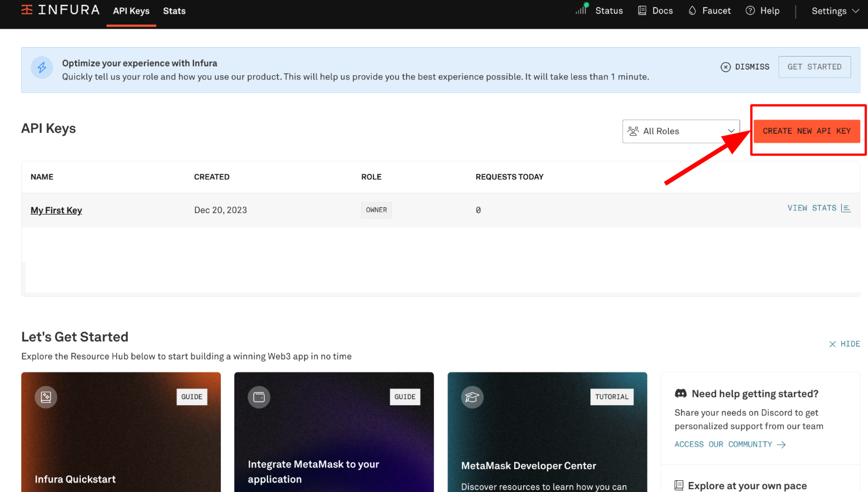Dismiss the Optimize your experience banner
Viewport: 868px width, 492px height.
pos(745,67)
